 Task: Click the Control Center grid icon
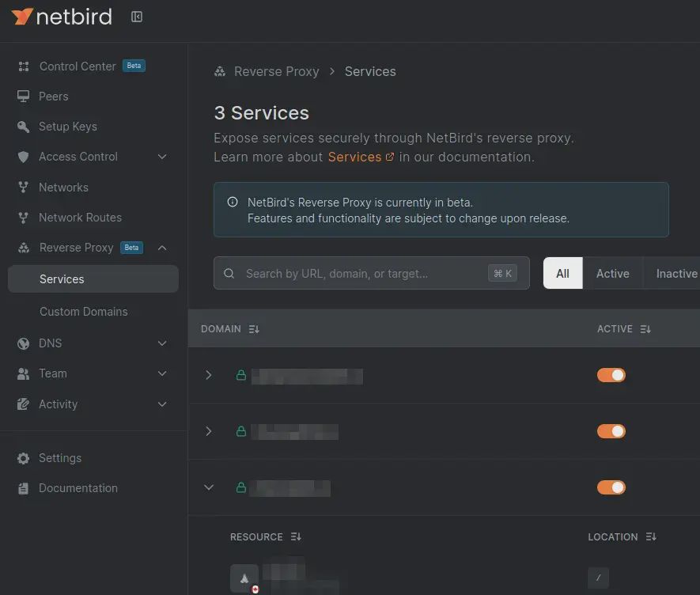coord(24,66)
